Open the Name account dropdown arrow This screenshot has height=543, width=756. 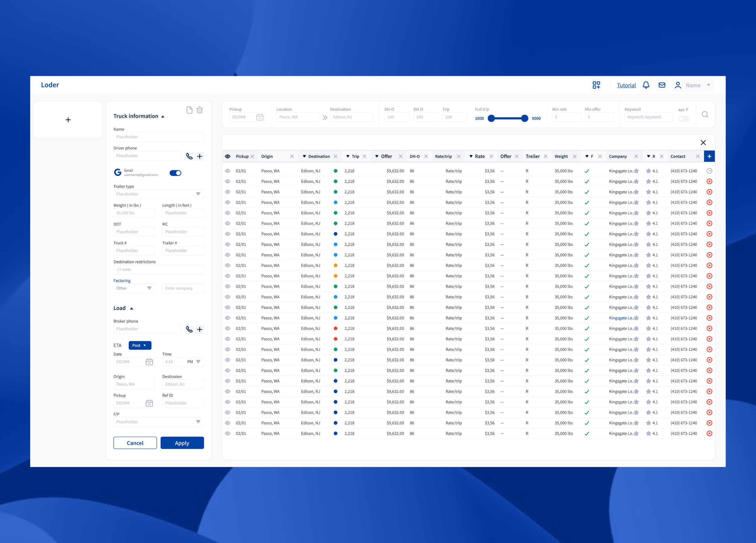(x=709, y=85)
